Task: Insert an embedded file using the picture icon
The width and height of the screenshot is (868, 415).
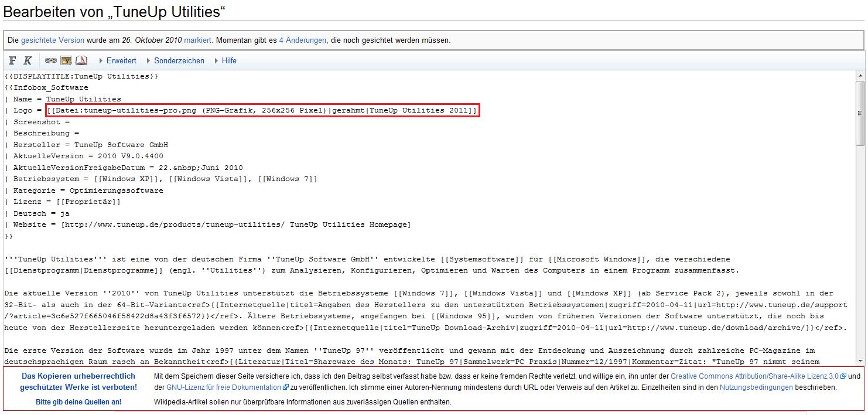Action: pos(66,60)
